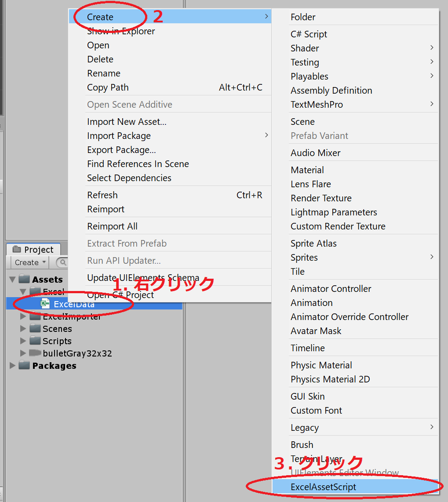Screen dimensions: 448x502
Task: Click the Packages folder icon
Action: coord(24,365)
